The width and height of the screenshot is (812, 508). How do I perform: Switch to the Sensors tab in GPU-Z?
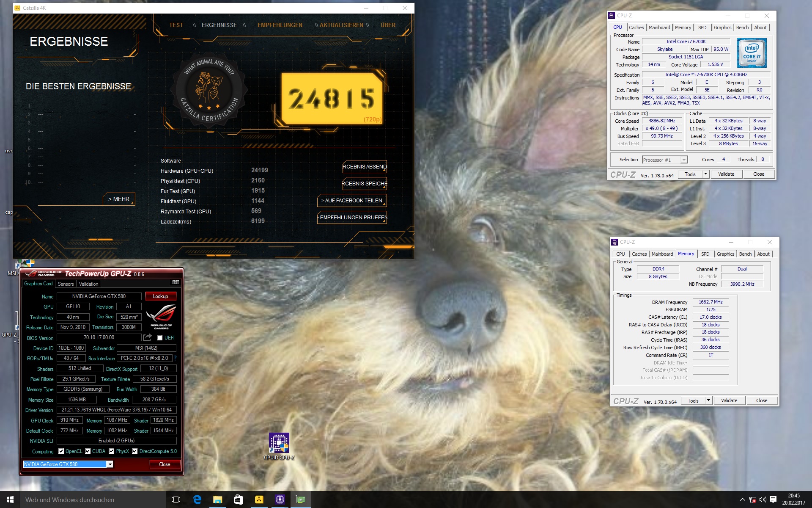tap(66, 284)
